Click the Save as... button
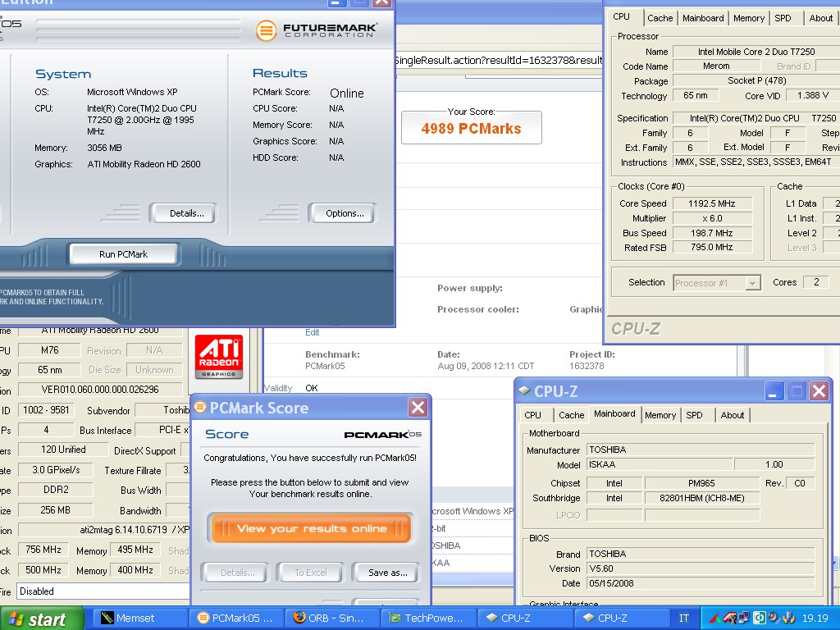 coord(387,573)
